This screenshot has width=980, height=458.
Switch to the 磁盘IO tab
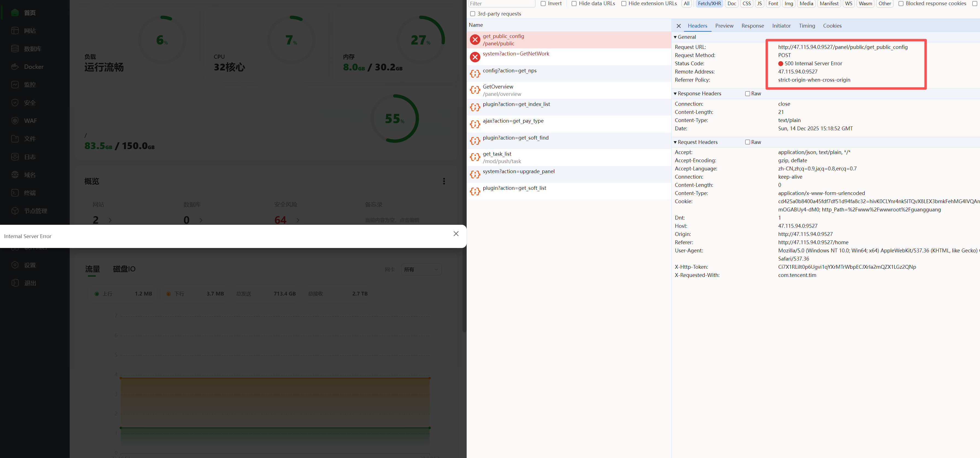click(x=124, y=269)
